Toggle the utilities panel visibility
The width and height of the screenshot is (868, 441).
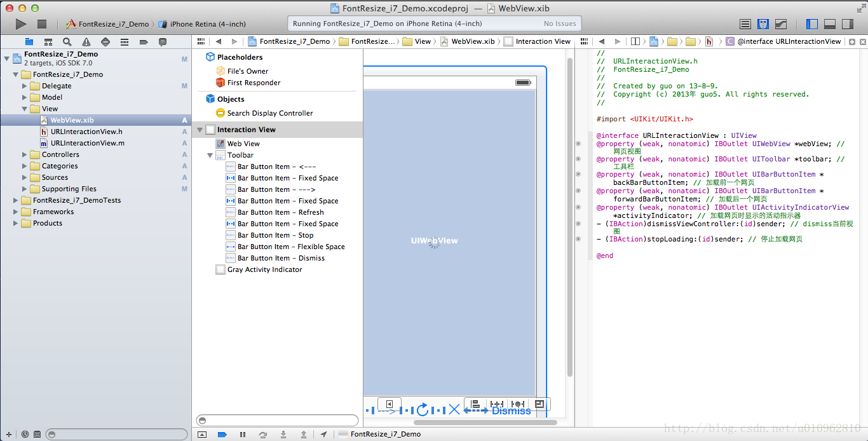pyautogui.click(x=848, y=24)
